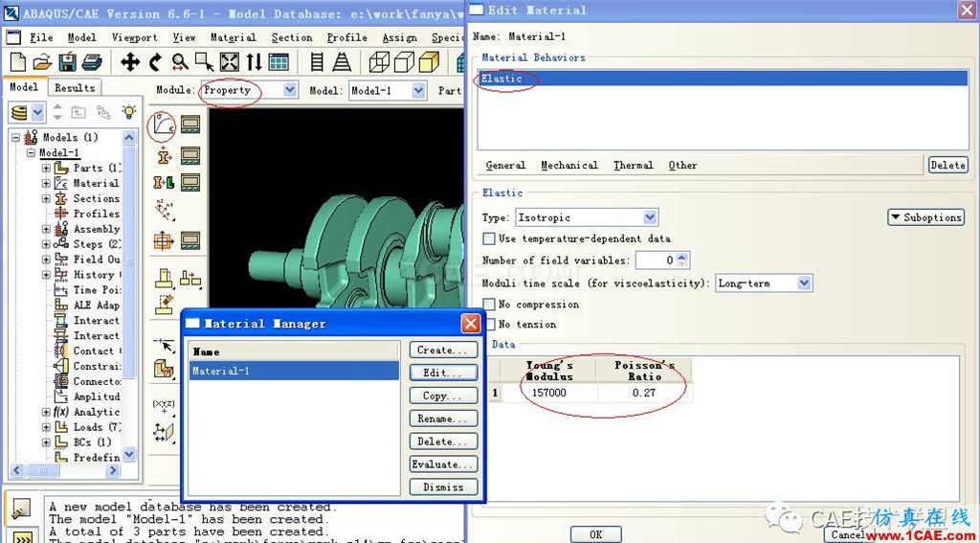This screenshot has height=543, width=980.
Task: Open the File menu
Action: click(x=41, y=38)
